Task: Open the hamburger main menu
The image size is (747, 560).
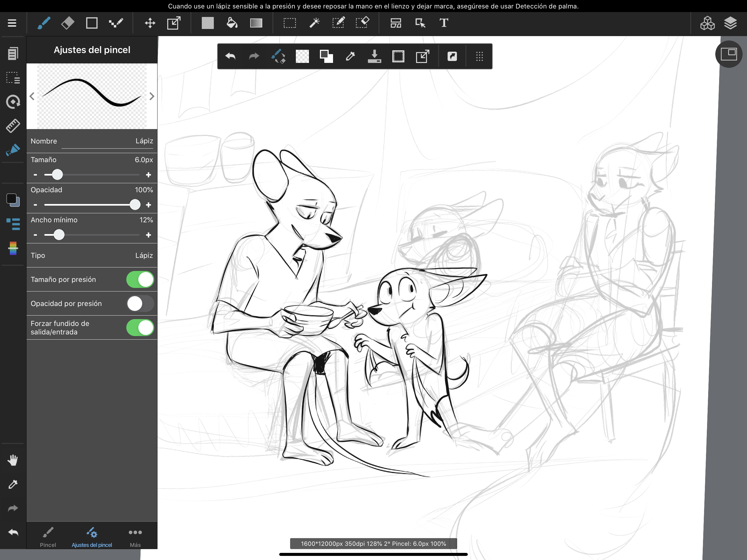Action: click(12, 23)
